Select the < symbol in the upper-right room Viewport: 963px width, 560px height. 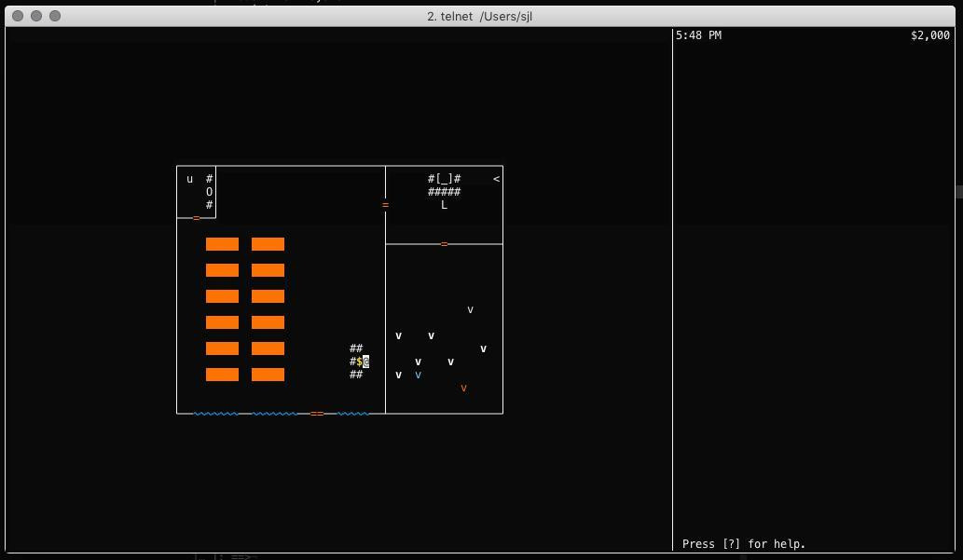(496, 179)
